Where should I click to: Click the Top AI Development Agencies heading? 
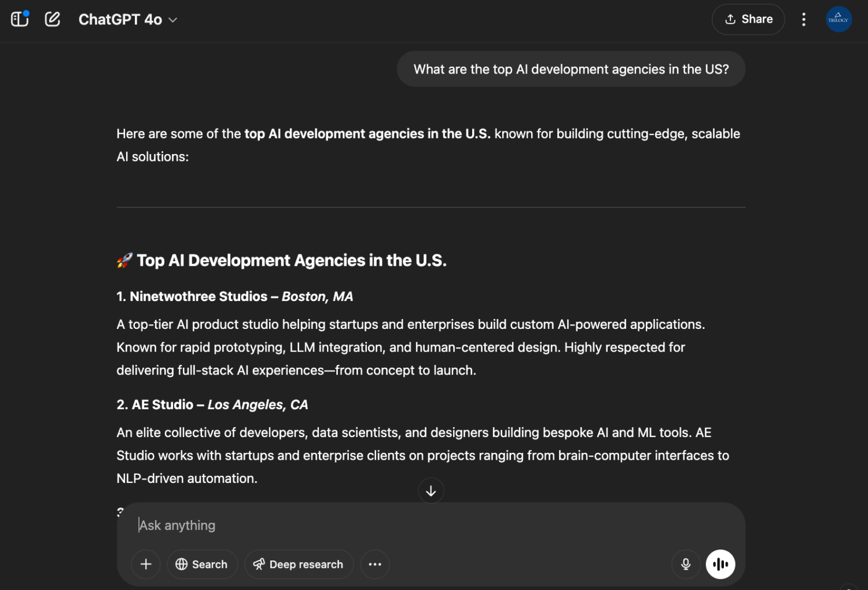[291, 261]
